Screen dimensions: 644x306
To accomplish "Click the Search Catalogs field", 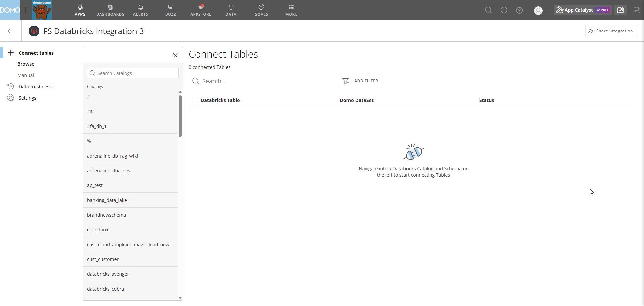I will pyautogui.click(x=133, y=73).
